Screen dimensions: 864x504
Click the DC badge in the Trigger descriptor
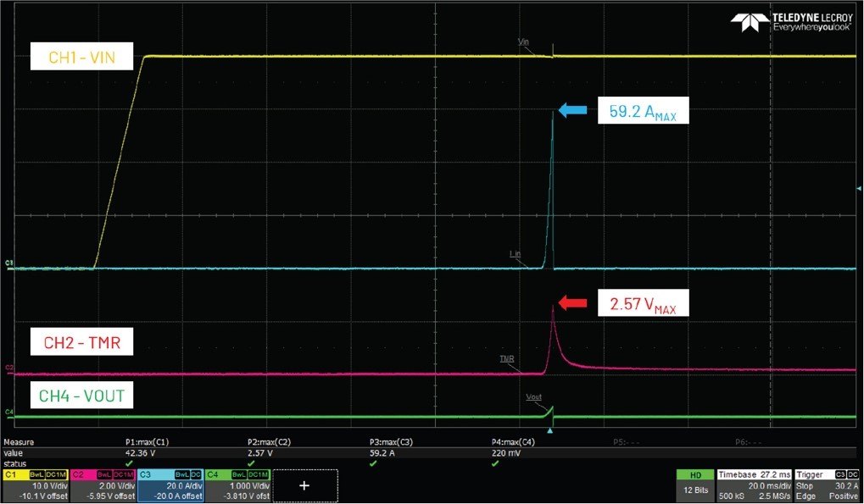click(852, 473)
